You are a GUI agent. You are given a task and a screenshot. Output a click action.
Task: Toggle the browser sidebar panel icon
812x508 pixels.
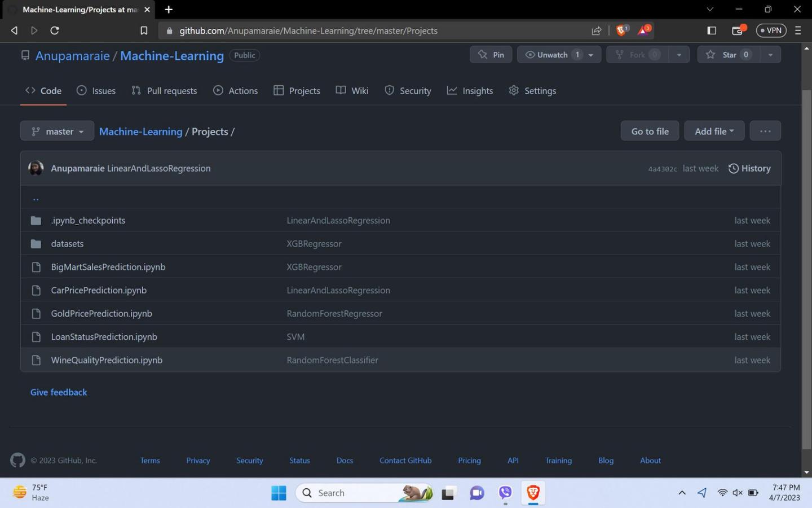(x=712, y=30)
